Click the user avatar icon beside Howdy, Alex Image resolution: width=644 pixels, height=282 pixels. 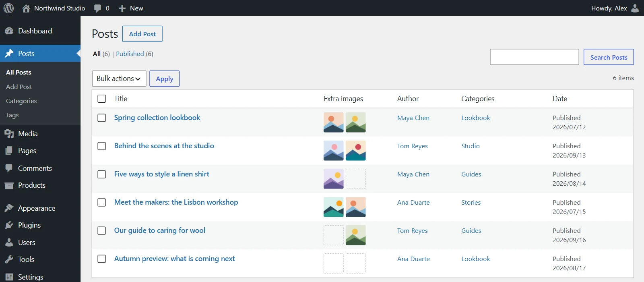[x=635, y=8]
